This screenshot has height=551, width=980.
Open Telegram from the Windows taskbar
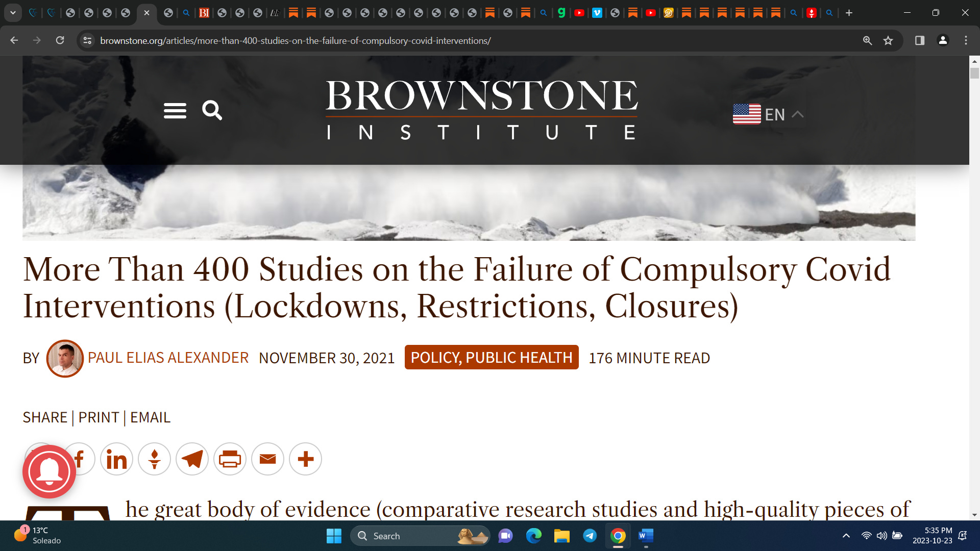point(590,536)
